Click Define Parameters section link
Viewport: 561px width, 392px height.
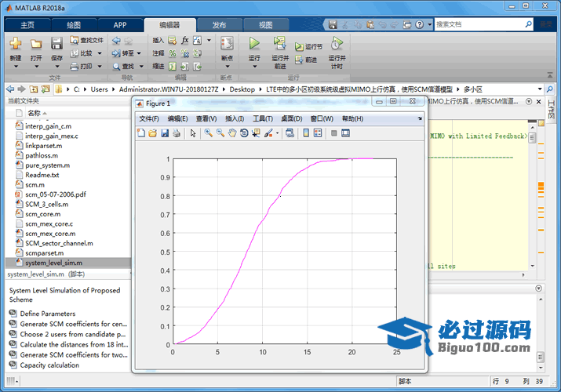click(x=48, y=314)
